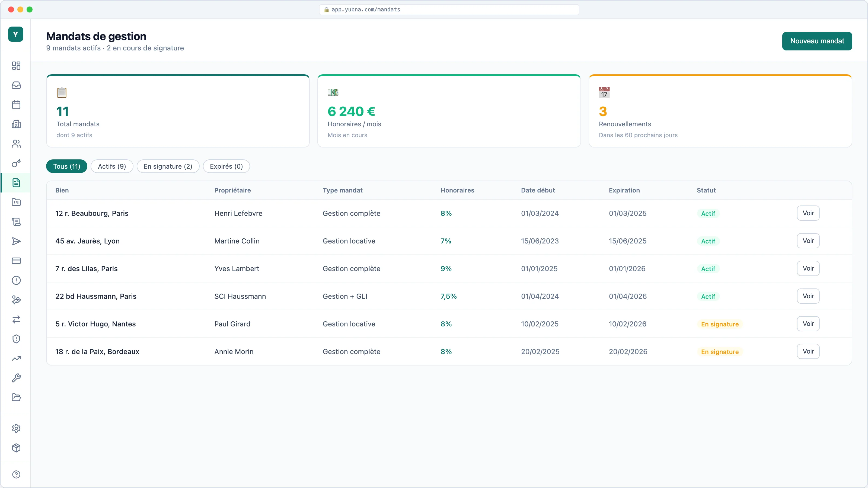Click the 6 240 € Honoraires figure
The image size is (868, 488).
(x=351, y=111)
